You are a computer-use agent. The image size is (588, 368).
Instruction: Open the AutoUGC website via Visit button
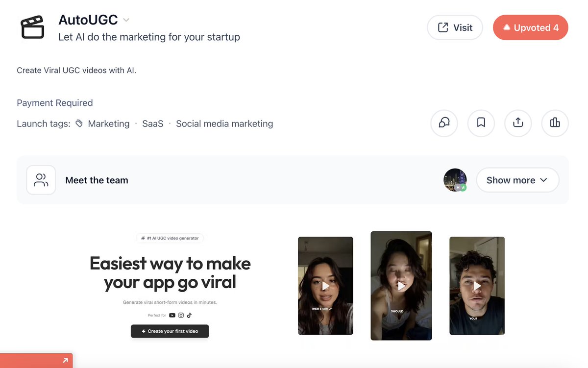(455, 27)
